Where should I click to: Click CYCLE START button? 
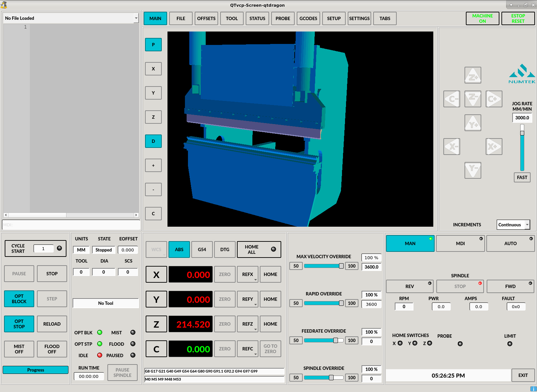point(18,248)
